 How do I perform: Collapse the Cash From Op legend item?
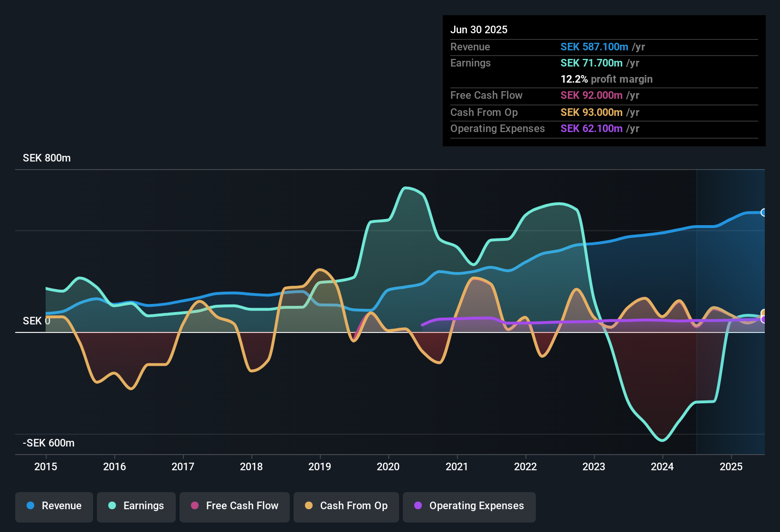point(346,506)
